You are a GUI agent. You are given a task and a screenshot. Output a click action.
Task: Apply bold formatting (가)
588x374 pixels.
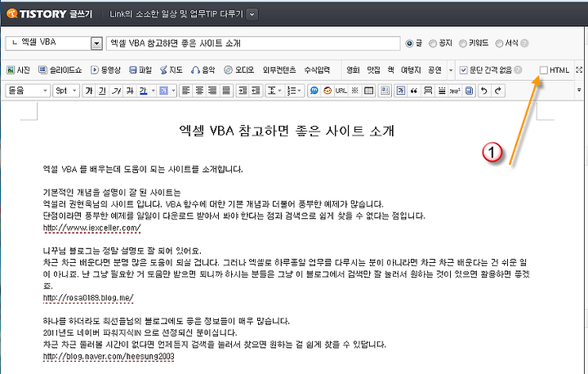point(89,91)
